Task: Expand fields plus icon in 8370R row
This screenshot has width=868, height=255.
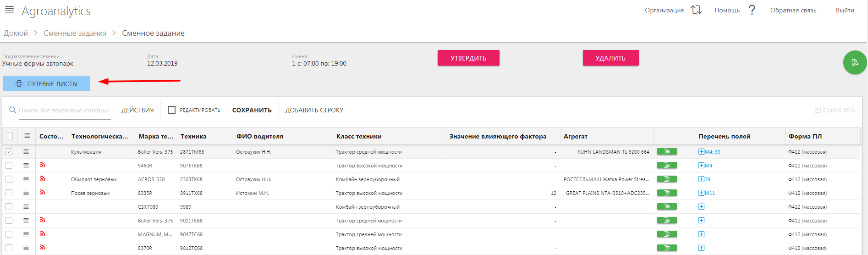Action: tap(701, 248)
